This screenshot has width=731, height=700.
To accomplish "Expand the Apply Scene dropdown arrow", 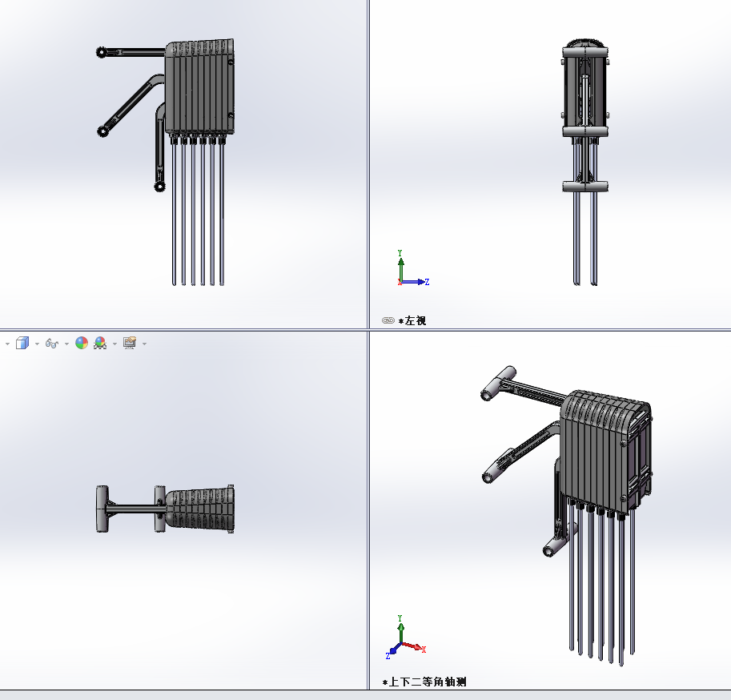I will coord(114,344).
